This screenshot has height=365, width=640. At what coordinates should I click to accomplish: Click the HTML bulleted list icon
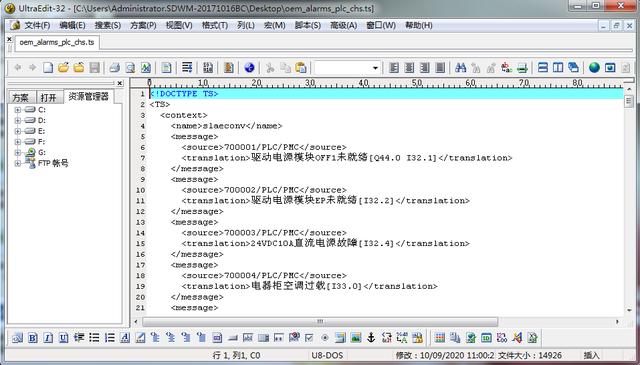point(94,338)
